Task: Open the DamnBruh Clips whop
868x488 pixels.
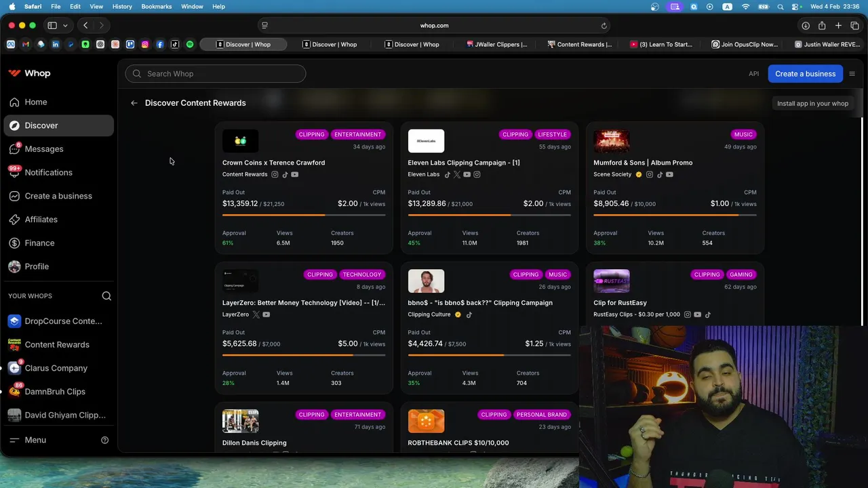Action: point(58,392)
